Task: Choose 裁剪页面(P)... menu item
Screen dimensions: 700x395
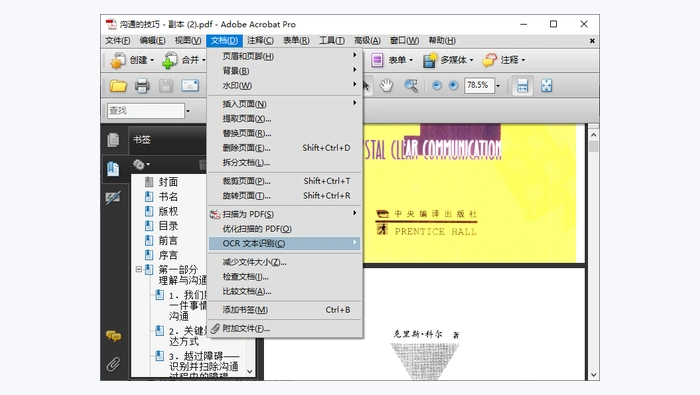Action: (x=284, y=181)
